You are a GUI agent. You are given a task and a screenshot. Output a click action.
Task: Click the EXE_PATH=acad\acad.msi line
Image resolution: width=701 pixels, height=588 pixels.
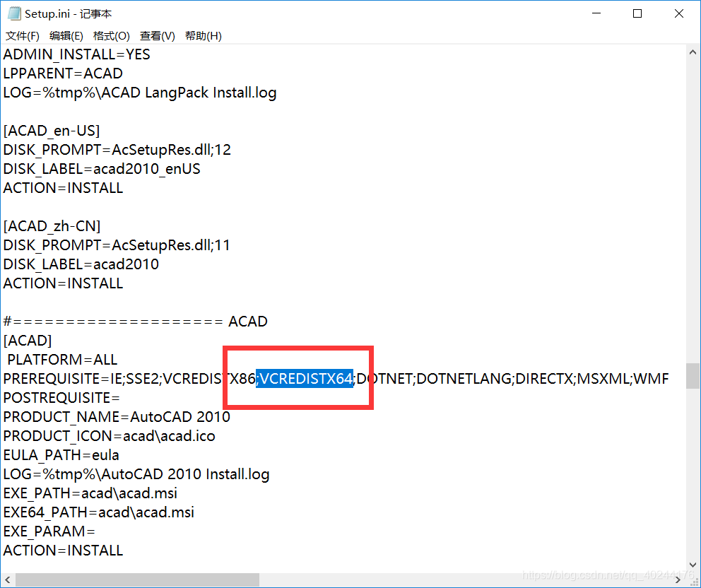pos(90,493)
